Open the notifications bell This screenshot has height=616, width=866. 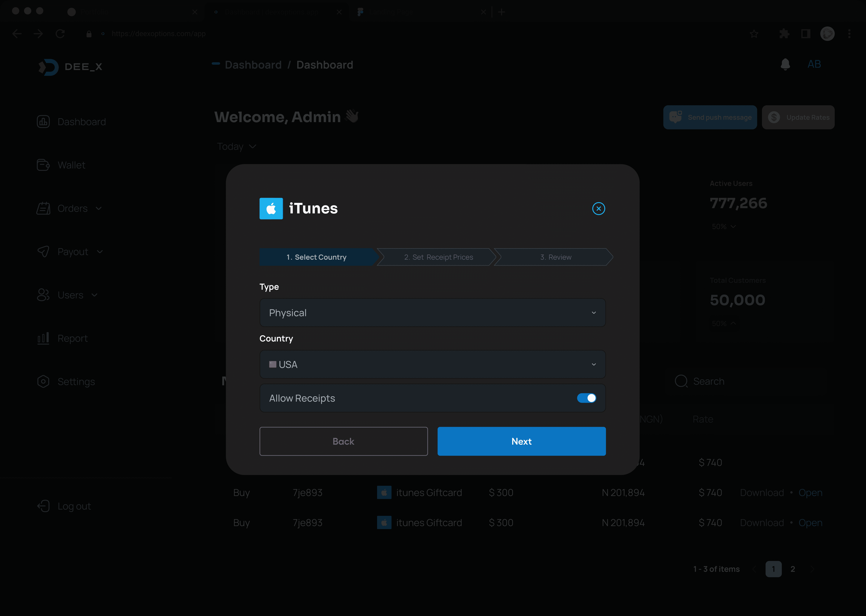(x=785, y=65)
